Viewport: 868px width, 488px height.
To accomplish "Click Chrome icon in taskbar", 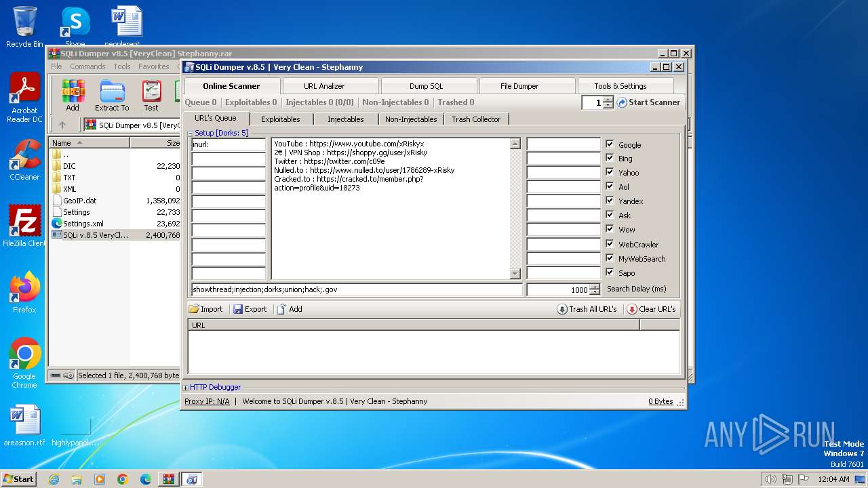I will [x=122, y=479].
